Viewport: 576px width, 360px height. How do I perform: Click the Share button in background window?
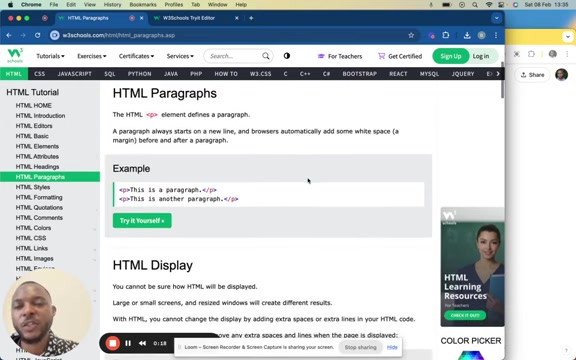(532, 75)
